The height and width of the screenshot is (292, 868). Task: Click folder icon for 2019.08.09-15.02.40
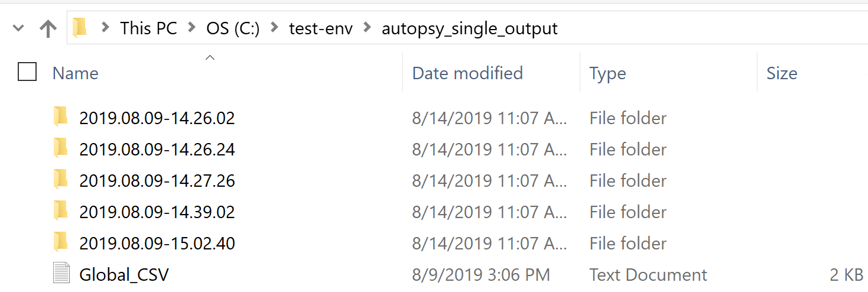[x=61, y=242]
